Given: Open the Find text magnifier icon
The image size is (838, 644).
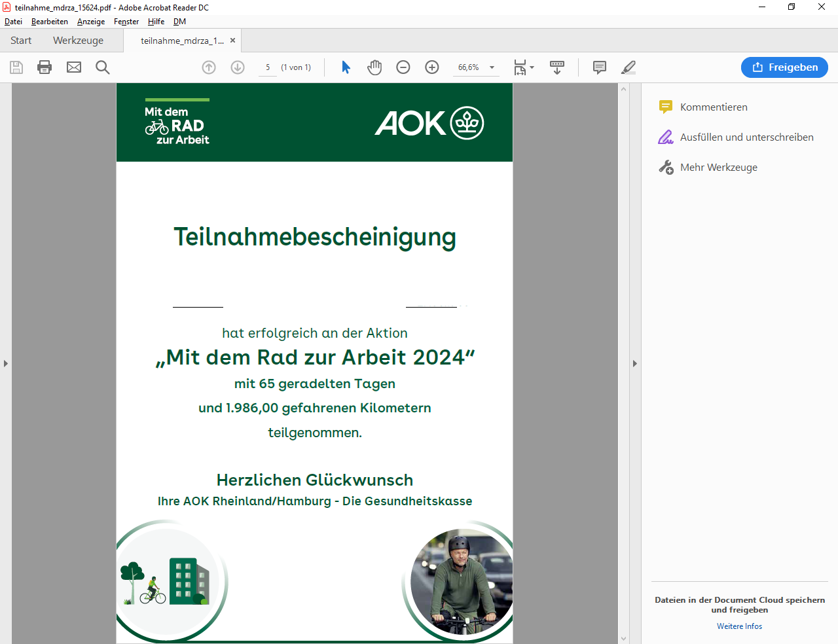Looking at the screenshot, I should [x=103, y=67].
